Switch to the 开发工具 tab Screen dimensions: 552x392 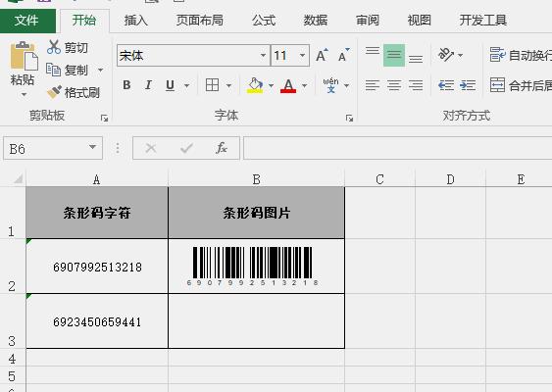(x=483, y=21)
